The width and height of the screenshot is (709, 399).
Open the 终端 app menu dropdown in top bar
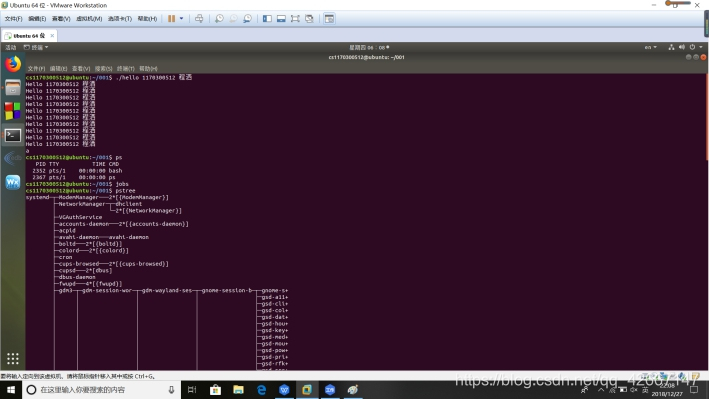[x=36, y=47]
